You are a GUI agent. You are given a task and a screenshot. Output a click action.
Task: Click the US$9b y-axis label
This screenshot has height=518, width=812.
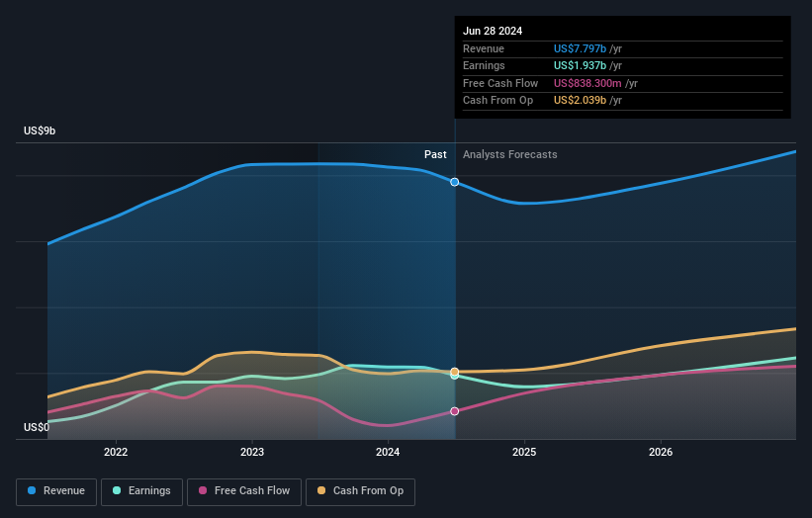coord(40,130)
